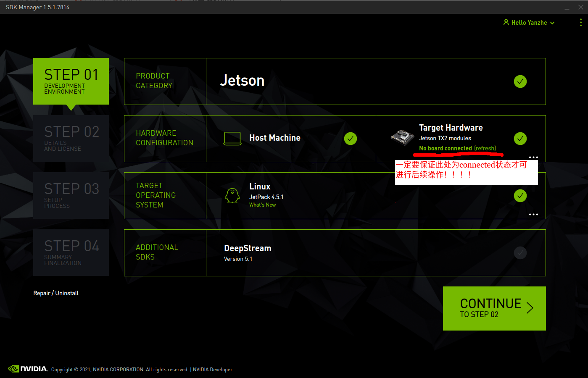Click the Jetson TX2 board image
The width and height of the screenshot is (588, 378).
pos(402,137)
